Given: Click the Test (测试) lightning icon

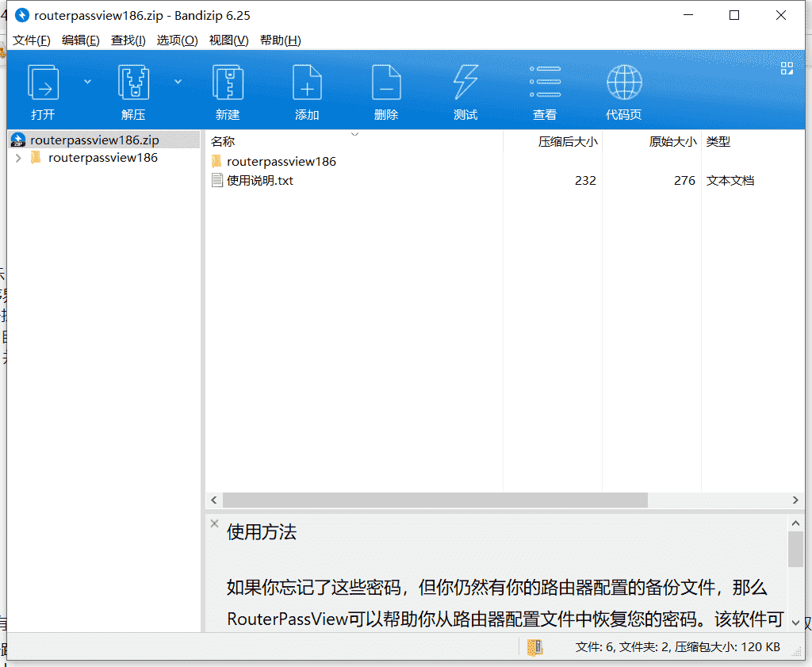Looking at the screenshot, I should (x=465, y=82).
